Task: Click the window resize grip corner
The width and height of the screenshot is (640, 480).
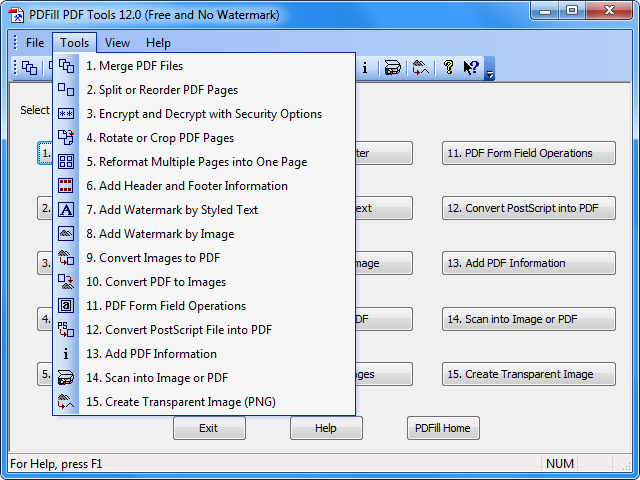Action: pos(626,465)
